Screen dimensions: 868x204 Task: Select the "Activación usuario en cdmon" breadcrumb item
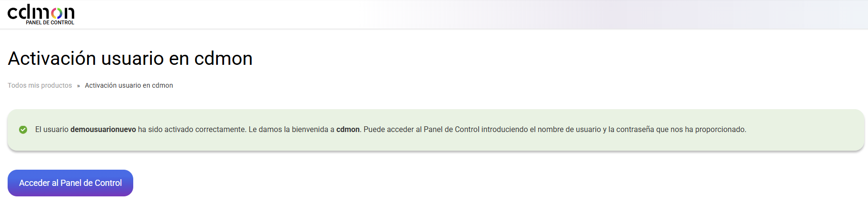point(129,85)
